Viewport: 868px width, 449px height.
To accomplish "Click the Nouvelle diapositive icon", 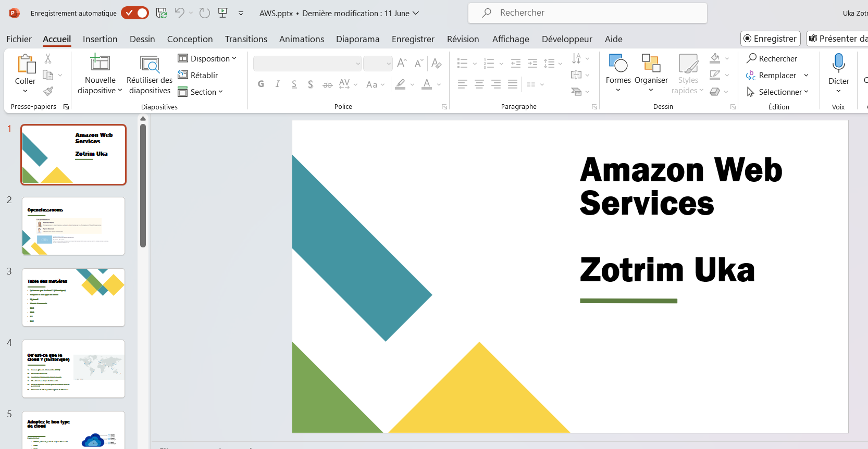I will tap(100, 64).
